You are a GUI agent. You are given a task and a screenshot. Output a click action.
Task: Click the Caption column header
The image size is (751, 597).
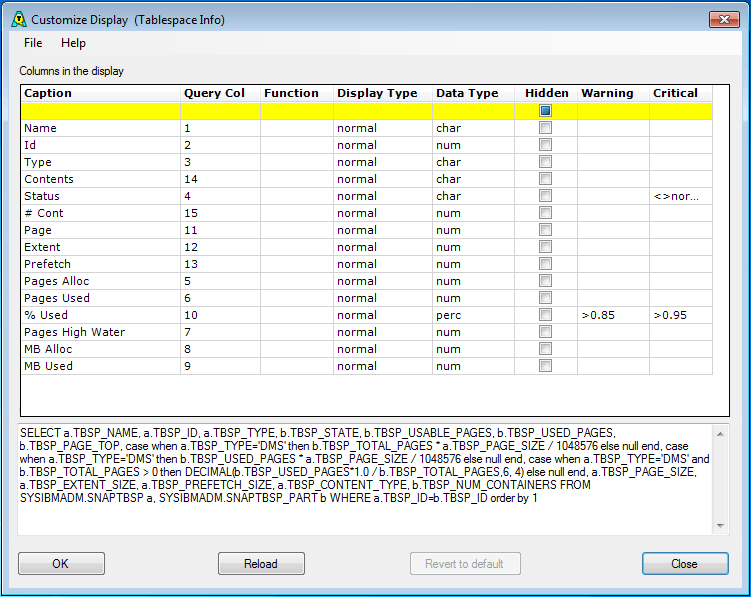tap(101, 93)
